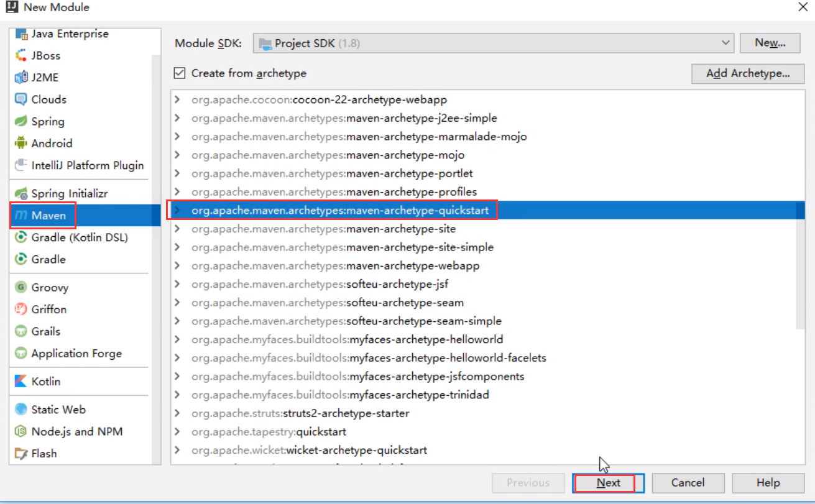Expand the struts2-archetype-starter node

178,413
